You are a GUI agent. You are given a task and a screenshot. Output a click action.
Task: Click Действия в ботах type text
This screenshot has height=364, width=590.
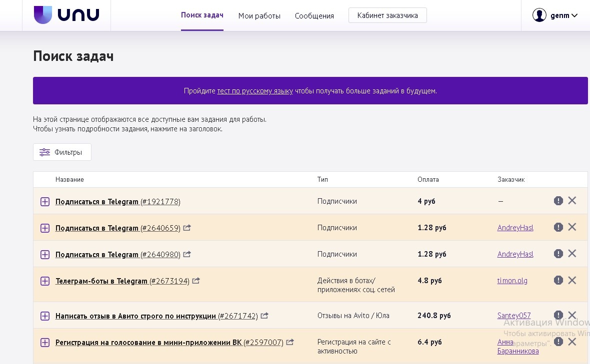point(356,285)
